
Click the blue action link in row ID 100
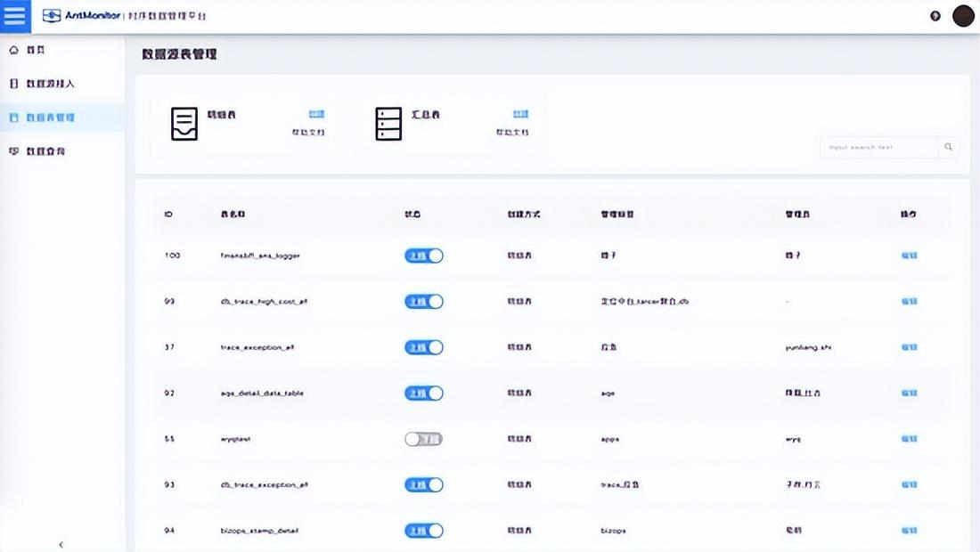(910, 256)
